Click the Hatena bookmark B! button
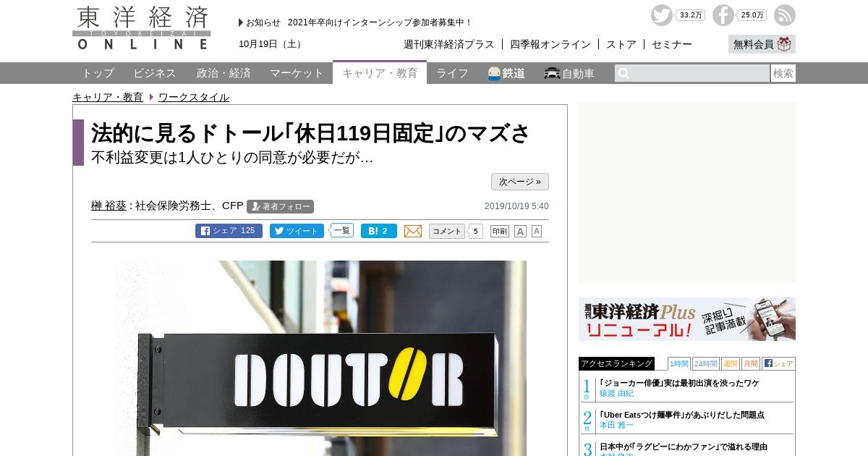The image size is (868, 456). [379, 231]
